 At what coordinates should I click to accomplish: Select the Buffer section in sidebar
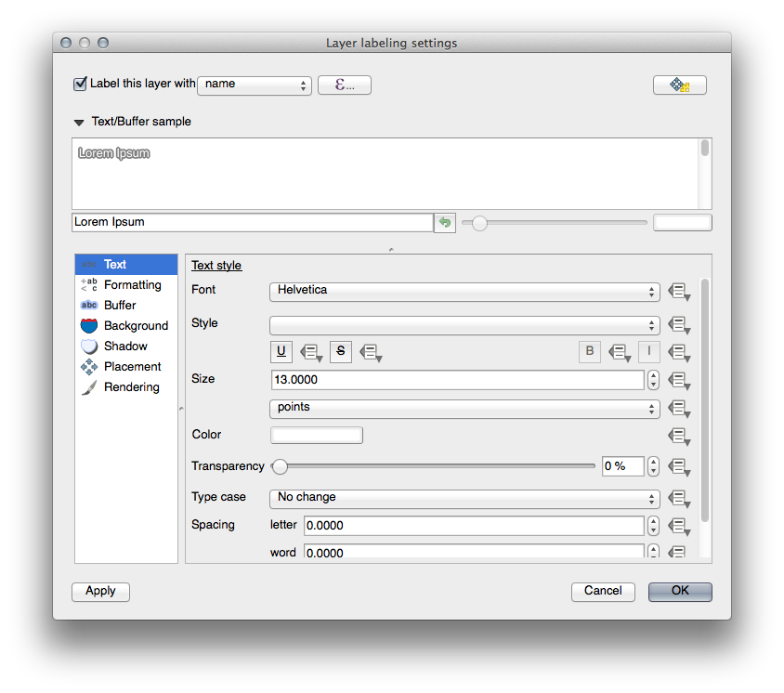pyautogui.click(x=120, y=306)
